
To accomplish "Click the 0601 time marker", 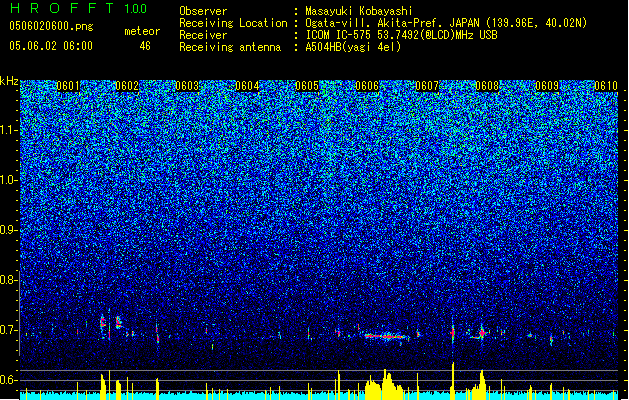I will [68, 86].
